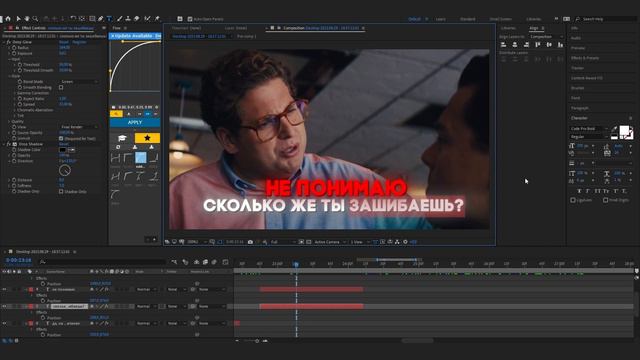Viewport: 640px width, 360px height.
Task: Reset the Drop Shadow effect
Action: click(64, 144)
